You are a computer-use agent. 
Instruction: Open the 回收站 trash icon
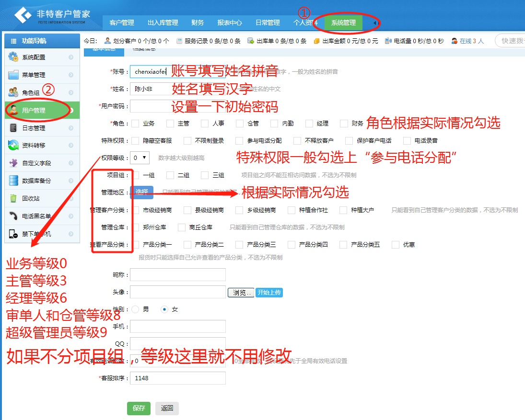click(13, 198)
